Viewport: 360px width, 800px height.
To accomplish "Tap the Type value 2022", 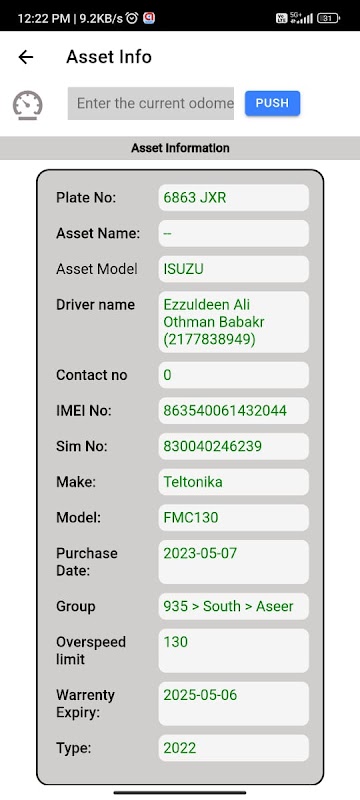I will (x=234, y=748).
